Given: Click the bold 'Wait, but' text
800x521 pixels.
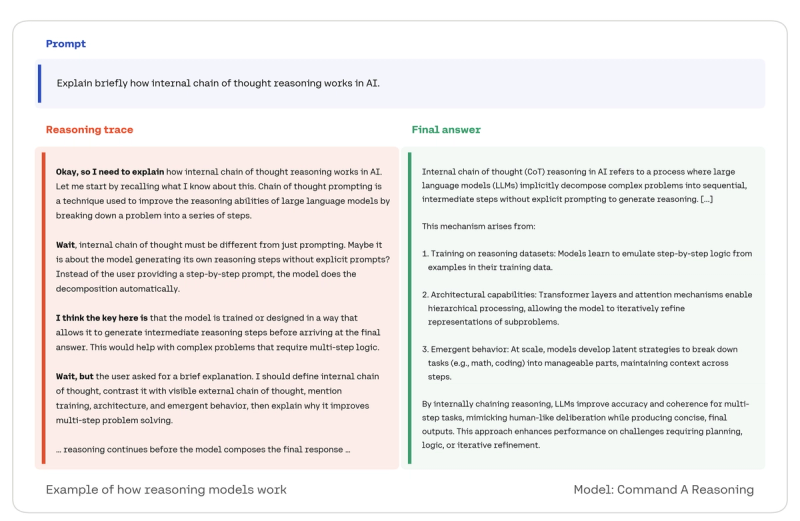Looking at the screenshot, I should pos(74,376).
